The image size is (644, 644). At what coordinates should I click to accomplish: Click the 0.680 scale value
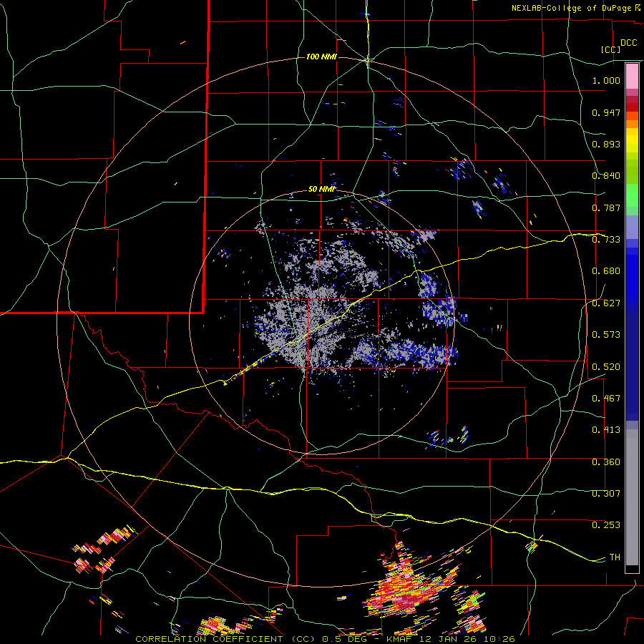click(x=606, y=271)
